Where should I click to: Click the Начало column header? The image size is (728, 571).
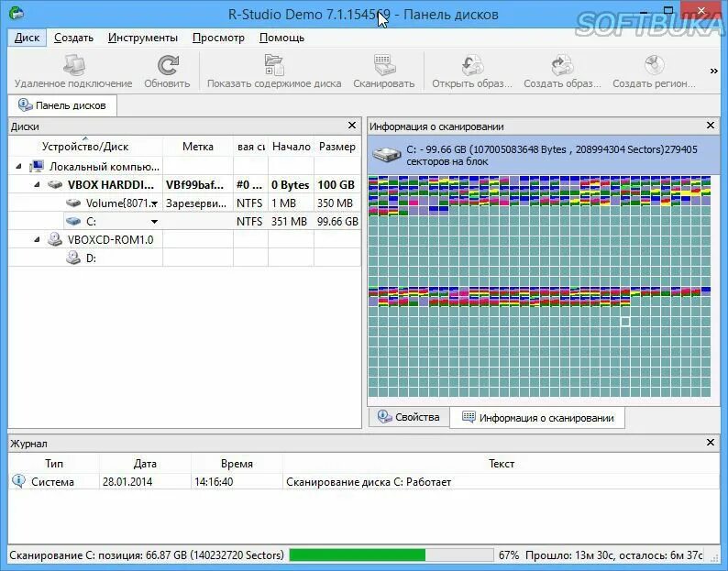tap(291, 147)
